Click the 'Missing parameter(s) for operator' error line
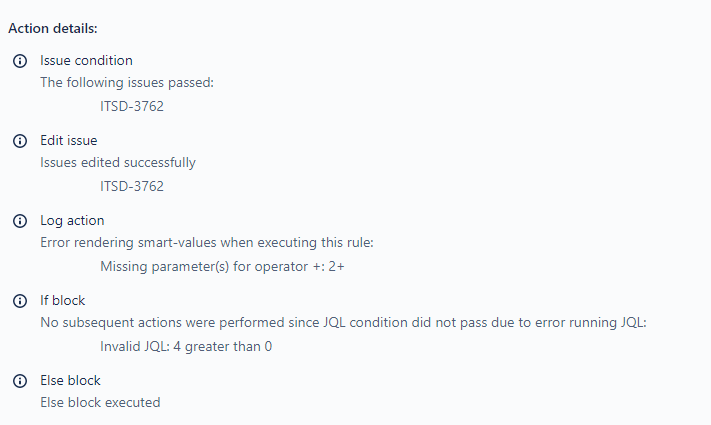This screenshot has height=425, width=711. point(222,266)
